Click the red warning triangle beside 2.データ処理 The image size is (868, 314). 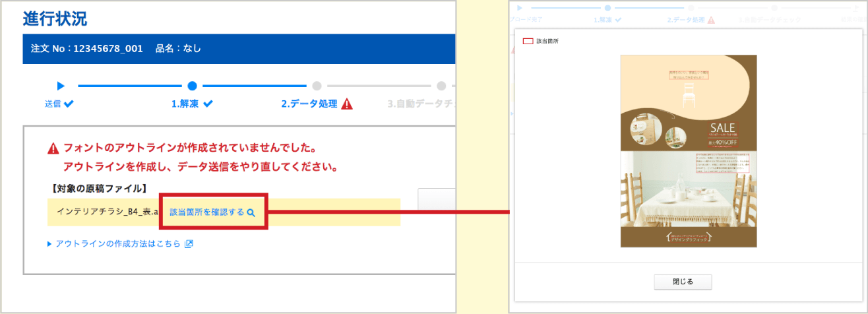(x=347, y=104)
